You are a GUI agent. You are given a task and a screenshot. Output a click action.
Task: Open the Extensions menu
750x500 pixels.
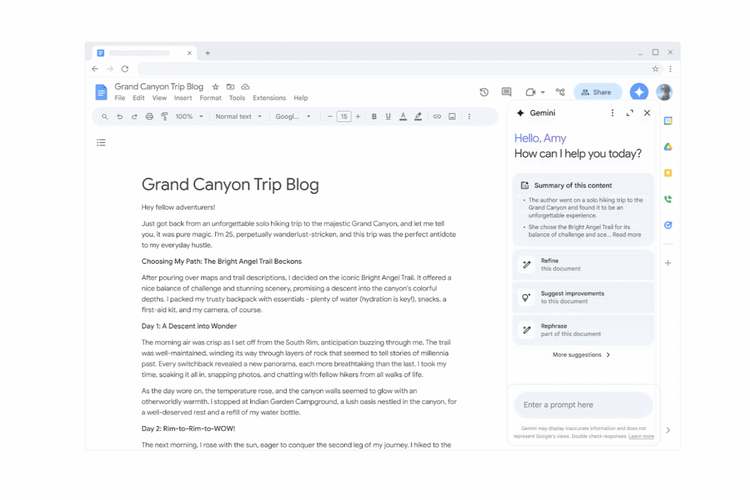(x=269, y=98)
